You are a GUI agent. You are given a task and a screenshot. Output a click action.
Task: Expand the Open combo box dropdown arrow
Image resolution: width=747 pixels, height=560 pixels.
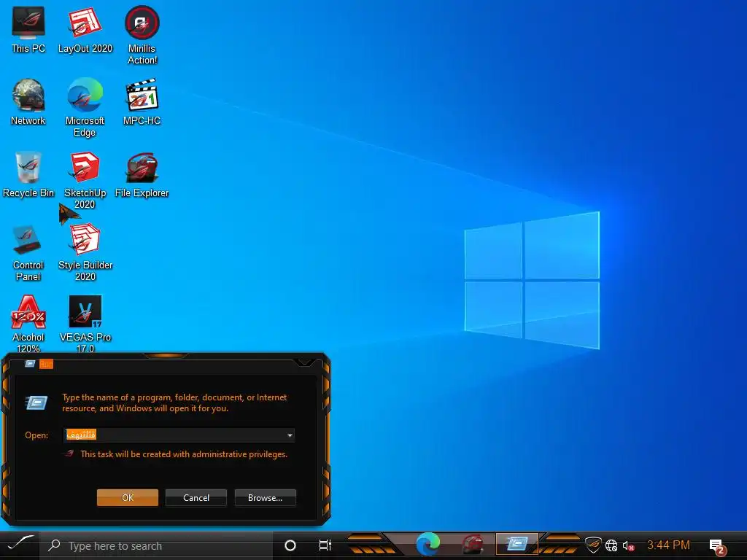[x=289, y=435]
